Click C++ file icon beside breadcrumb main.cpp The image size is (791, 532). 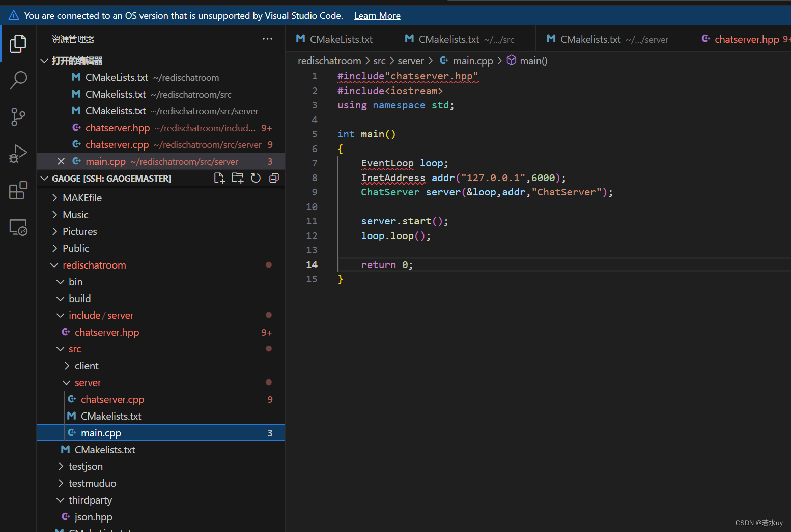[444, 61]
